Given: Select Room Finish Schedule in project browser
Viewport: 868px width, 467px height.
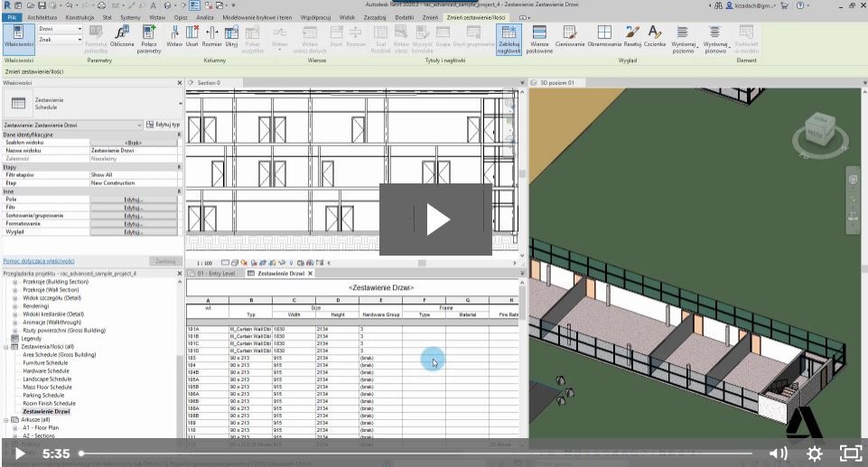Looking at the screenshot, I should pyautogui.click(x=50, y=404).
